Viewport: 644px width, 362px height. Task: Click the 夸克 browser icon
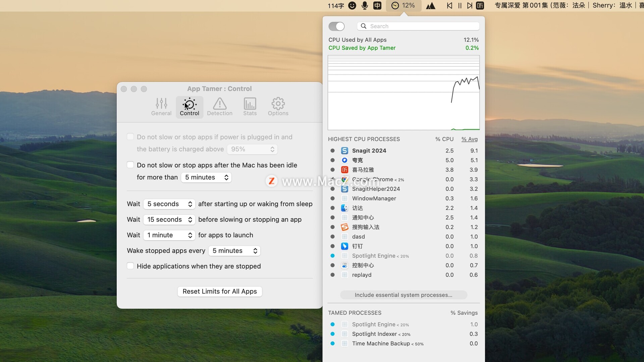click(344, 160)
